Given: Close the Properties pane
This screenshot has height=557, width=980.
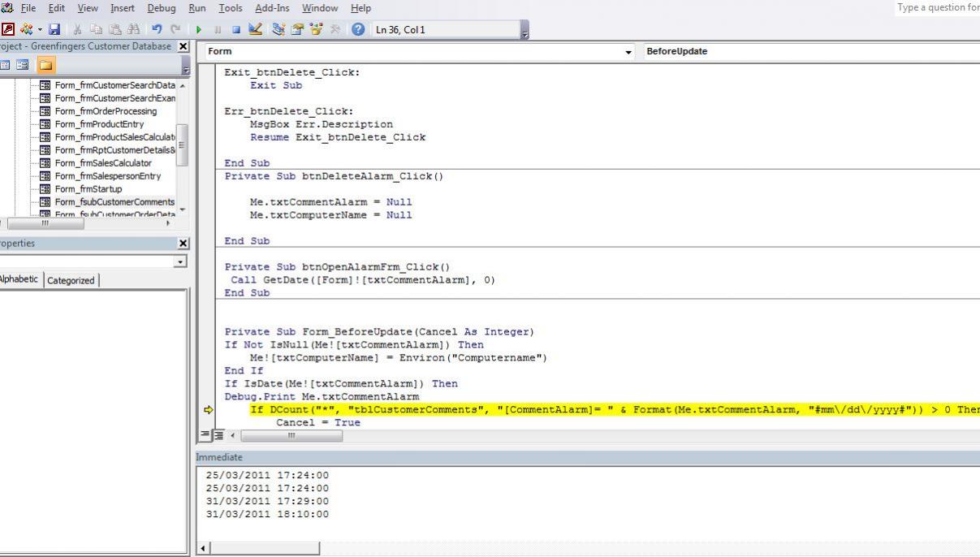Looking at the screenshot, I should pos(183,243).
